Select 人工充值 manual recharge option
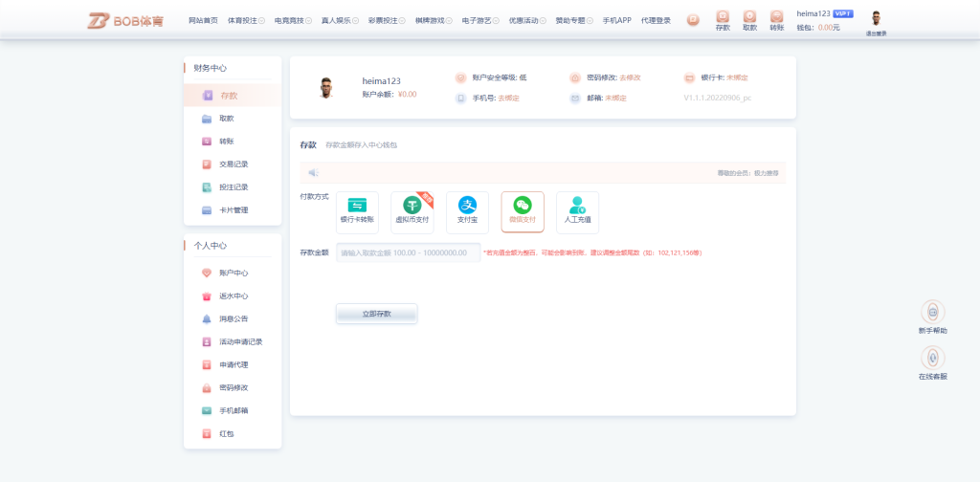The width and height of the screenshot is (980, 482). pyautogui.click(x=577, y=211)
